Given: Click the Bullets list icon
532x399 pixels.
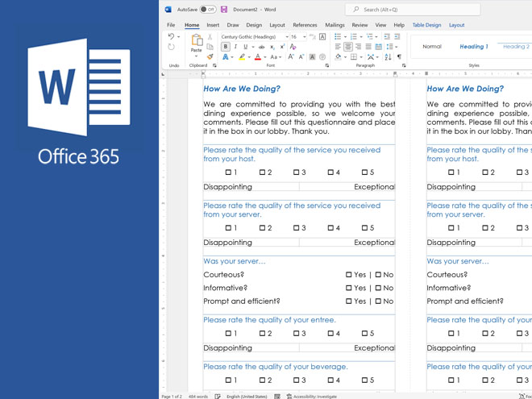Looking at the screenshot, I should [x=338, y=37].
